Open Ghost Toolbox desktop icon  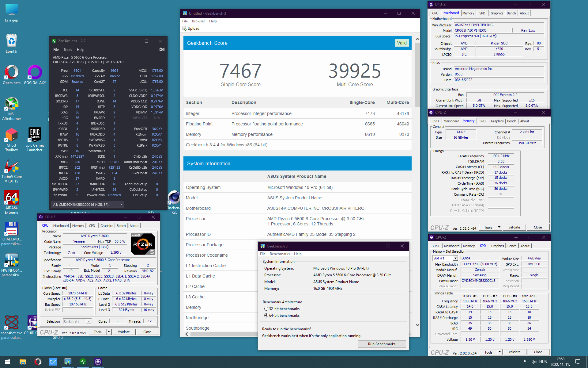(x=11, y=140)
